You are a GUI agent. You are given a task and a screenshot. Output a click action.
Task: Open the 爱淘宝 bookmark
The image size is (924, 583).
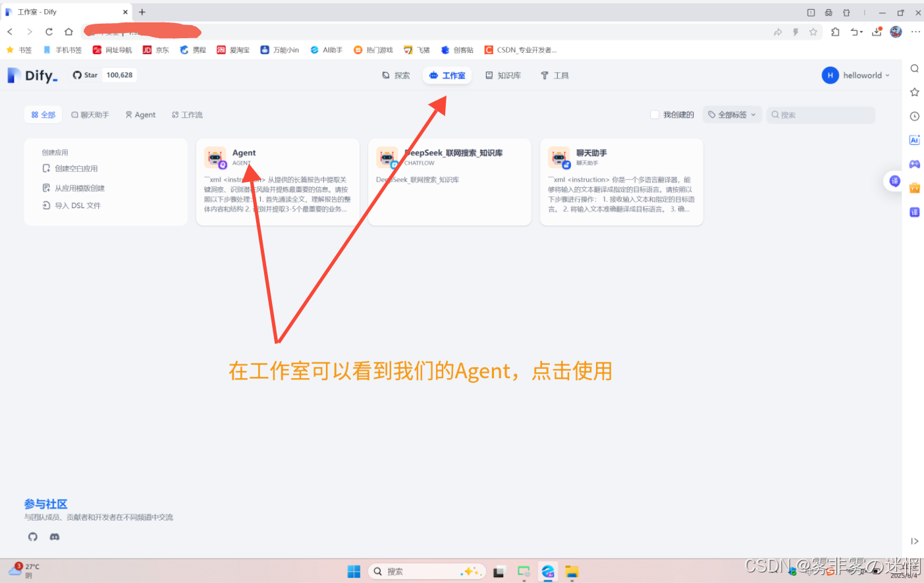point(234,50)
